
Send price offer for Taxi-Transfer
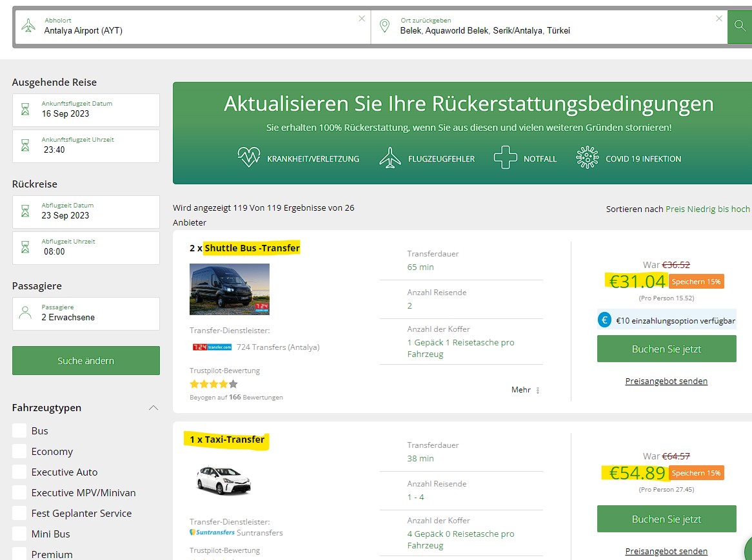[666, 551]
